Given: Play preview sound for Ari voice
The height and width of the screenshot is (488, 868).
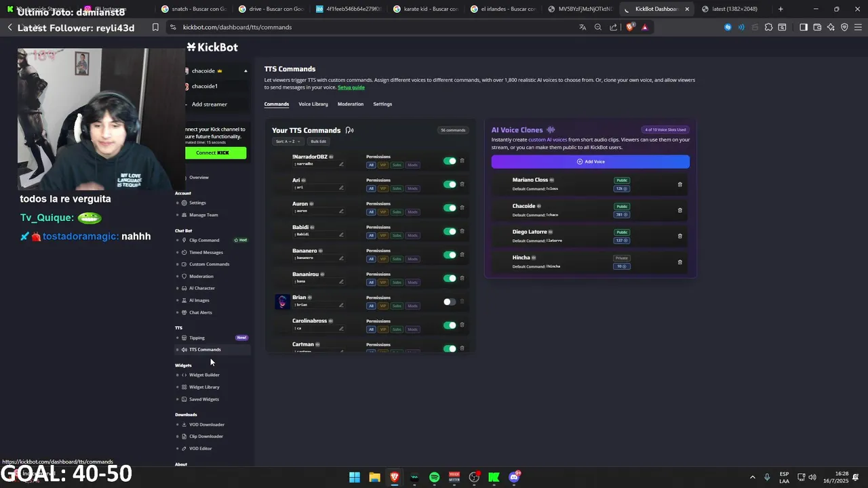Looking at the screenshot, I should 304,180.
